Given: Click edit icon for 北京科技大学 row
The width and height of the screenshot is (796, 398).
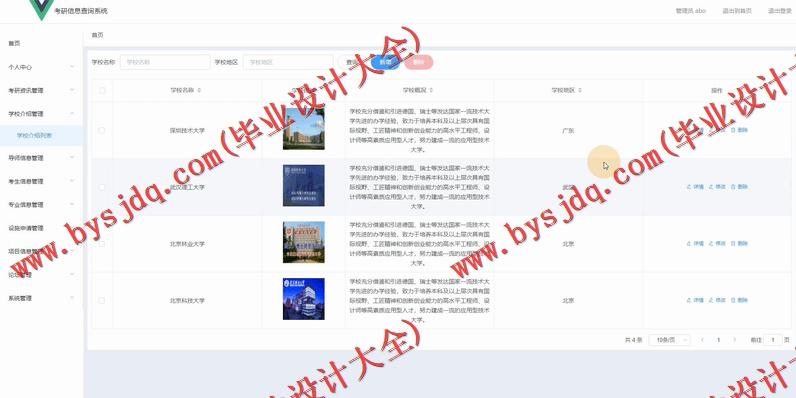Looking at the screenshot, I should click(x=711, y=301).
